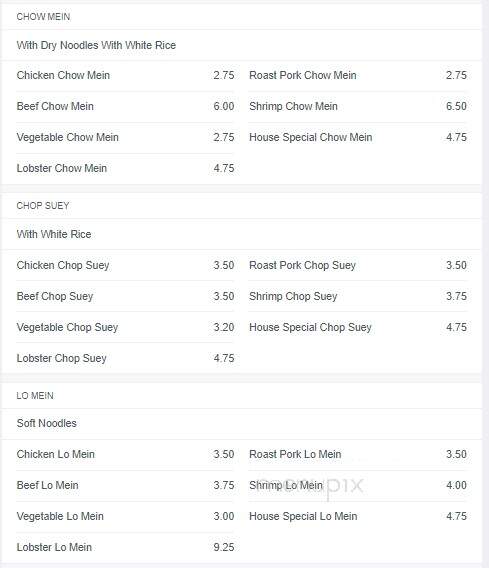Click Roast Pork Lo Mein entry

coord(358,454)
